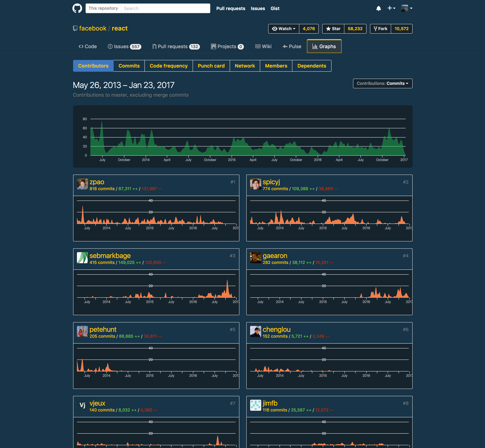Switch to the Code tab
The height and width of the screenshot is (448, 485).
87,46
